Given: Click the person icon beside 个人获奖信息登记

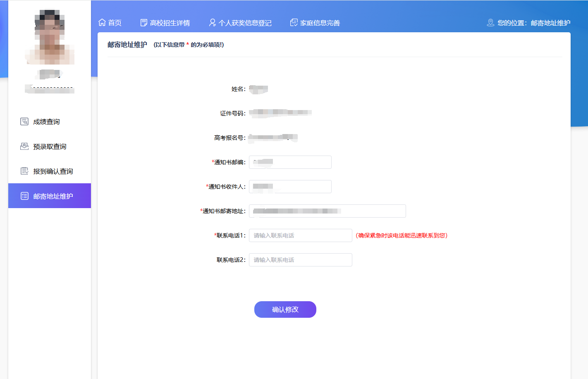Looking at the screenshot, I should (212, 23).
